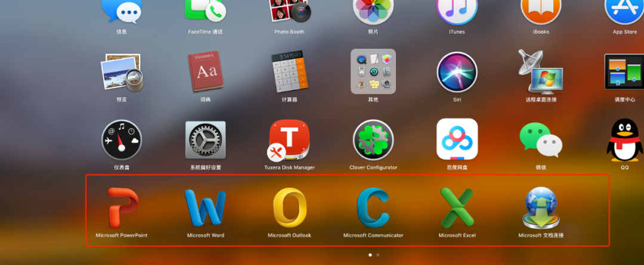Screen dimensions: 644x265
Task: Open the 照片 Photos app
Action: (x=373, y=11)
